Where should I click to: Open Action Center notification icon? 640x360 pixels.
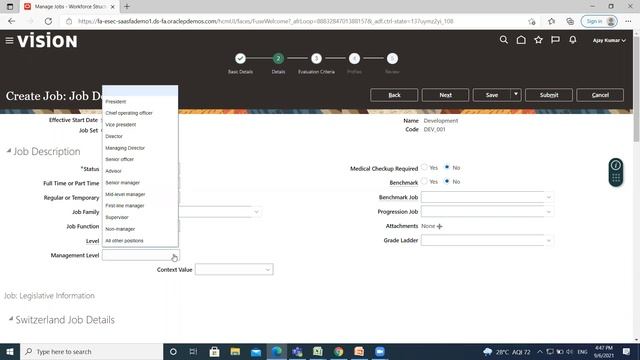click(x=627, y=351)
